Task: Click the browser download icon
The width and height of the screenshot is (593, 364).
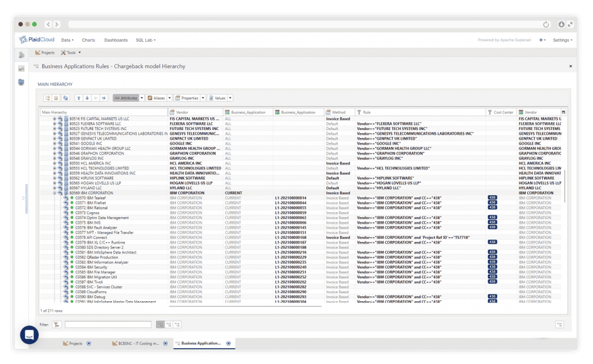Action: [562, 24]
